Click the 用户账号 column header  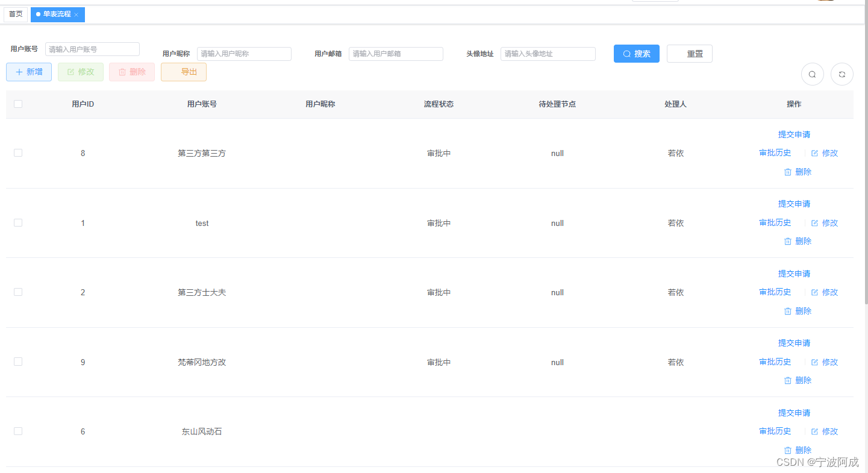click(202, 104)
